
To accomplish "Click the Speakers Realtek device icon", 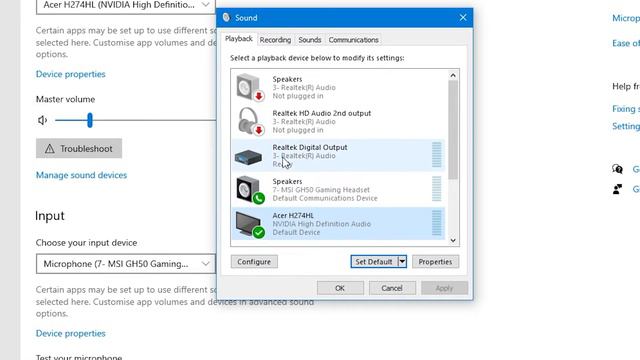I will click(x=250, y=87).
